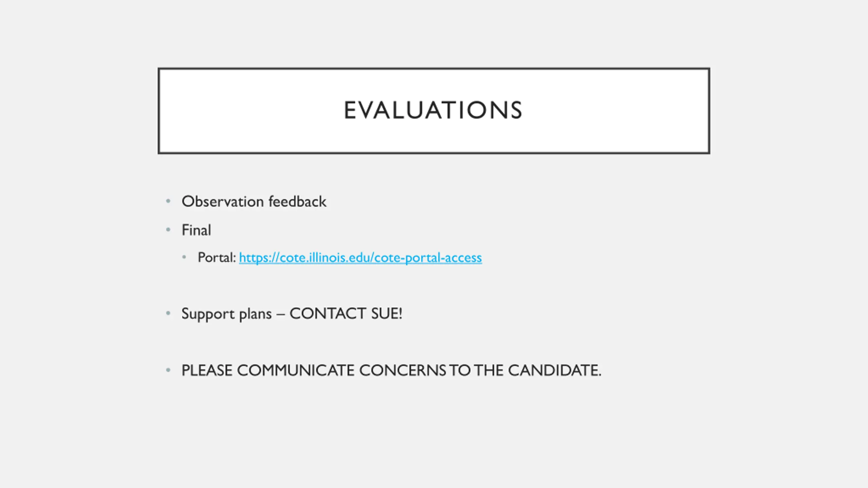Click the bullet beside PLEASE COMMUNICATE
The height and width of the screenshot is (488, 868).
point(168,370)
